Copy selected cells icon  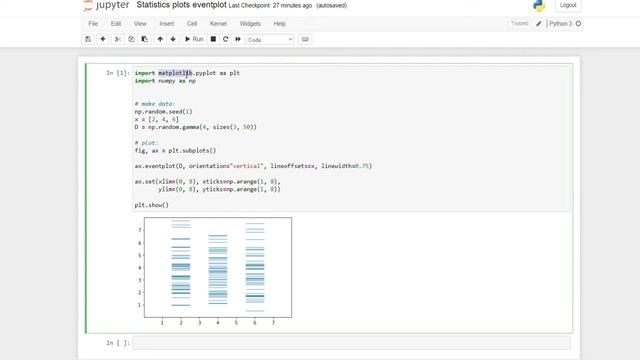tap(131, 39)
